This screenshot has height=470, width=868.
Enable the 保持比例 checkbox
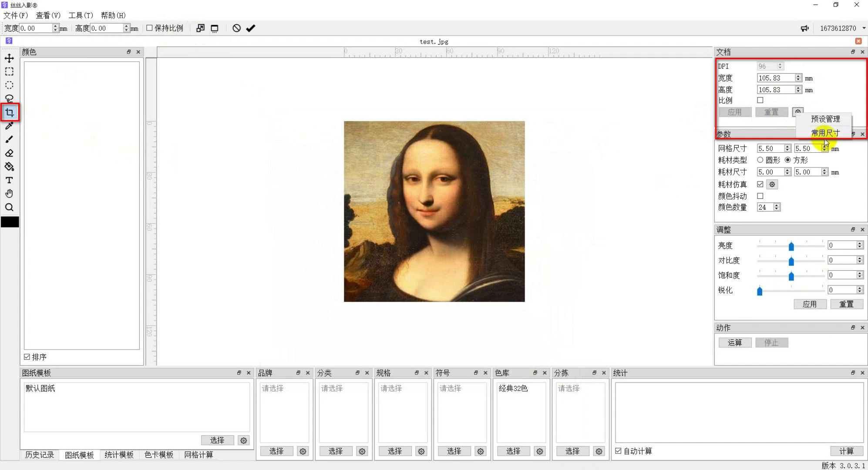[x=149, y=27]
